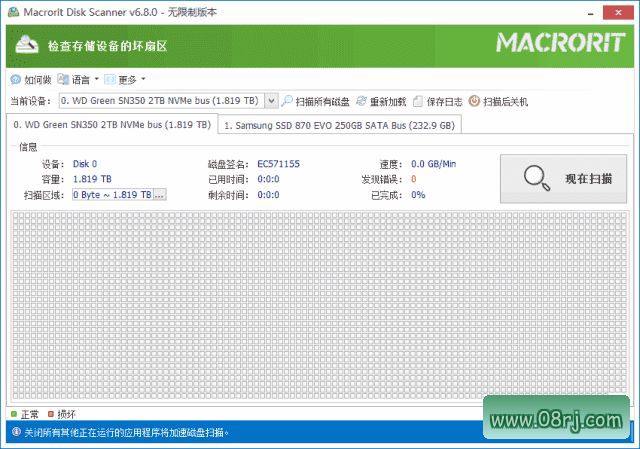Click the 现在扫描 scan now button
This screenshot has height=449, width=640.
(563, 178)
